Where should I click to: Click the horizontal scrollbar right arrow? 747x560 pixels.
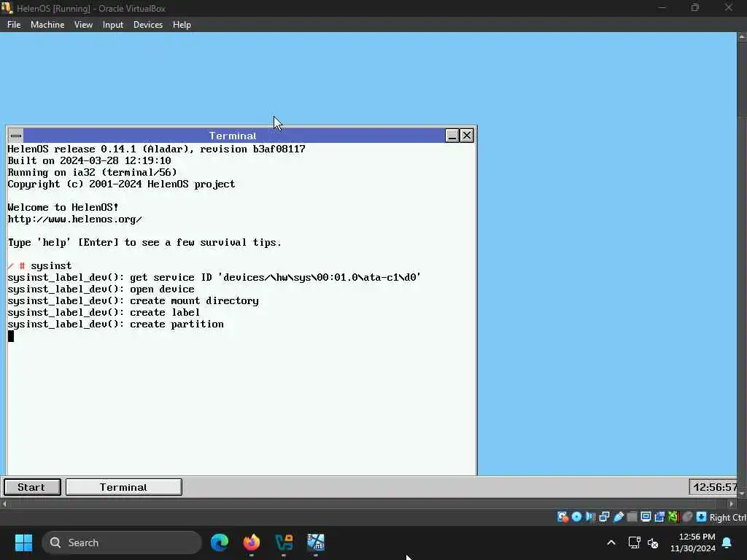click(732, 503)
